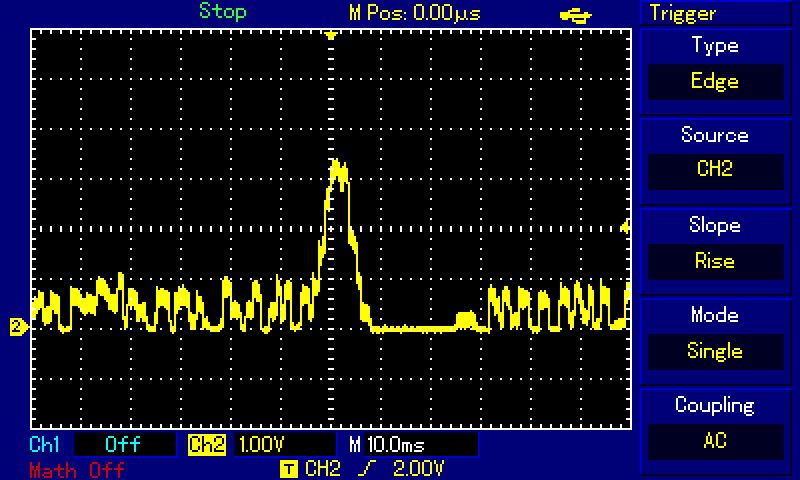
Task: Click the Stop acquisition status indicator
Action: pos(222,12)
